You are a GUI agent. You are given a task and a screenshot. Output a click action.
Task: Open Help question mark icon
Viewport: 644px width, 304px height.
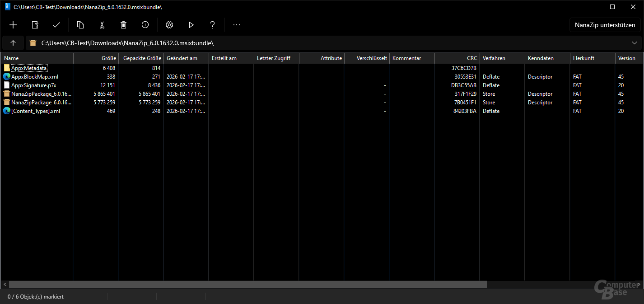(213, 25)
